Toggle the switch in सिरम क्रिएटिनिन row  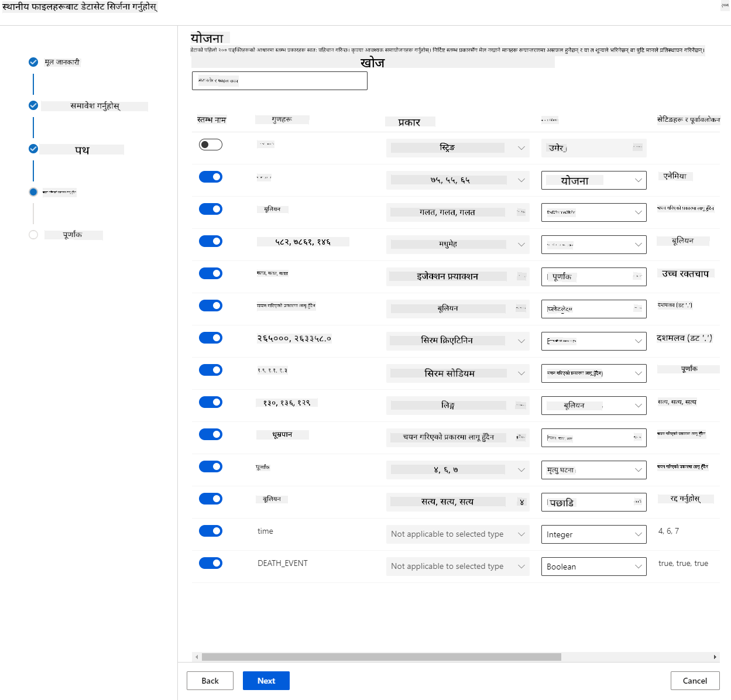coord(211,338)
